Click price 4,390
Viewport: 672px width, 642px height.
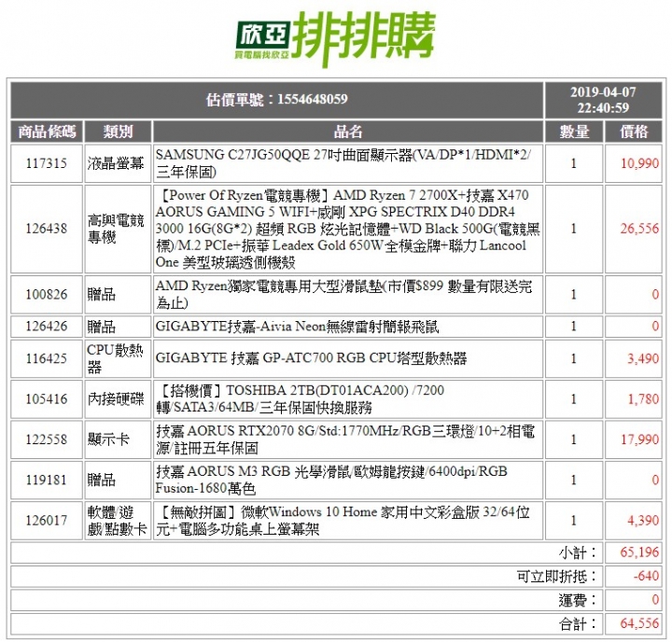coord(643,521)
